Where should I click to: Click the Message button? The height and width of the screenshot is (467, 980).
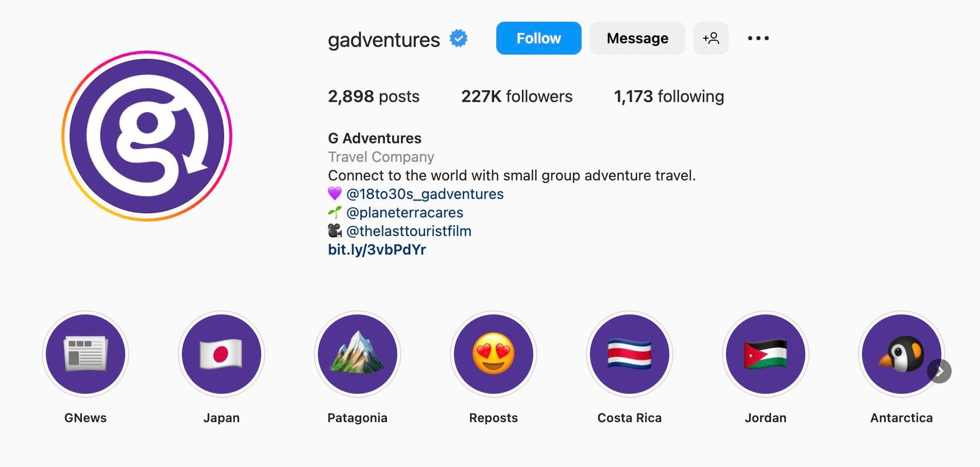click(637, 38)
